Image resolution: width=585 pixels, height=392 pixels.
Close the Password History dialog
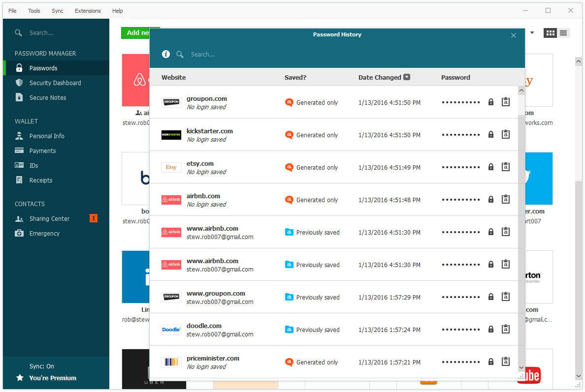point(514,35)
